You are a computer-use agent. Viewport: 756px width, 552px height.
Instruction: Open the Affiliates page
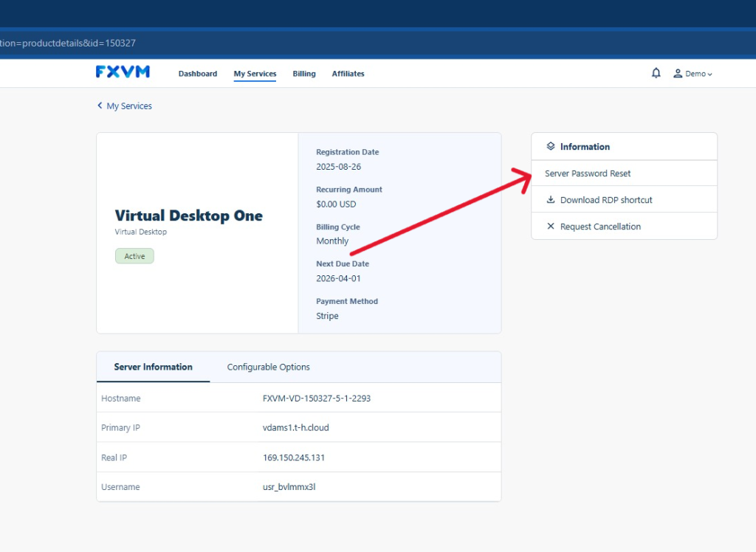point(348,74)
